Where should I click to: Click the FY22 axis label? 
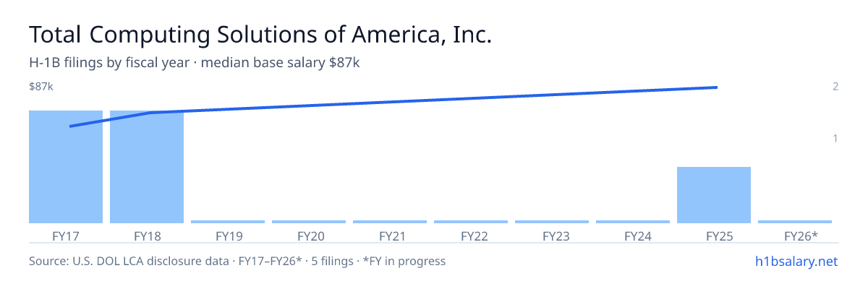point(471,236)
